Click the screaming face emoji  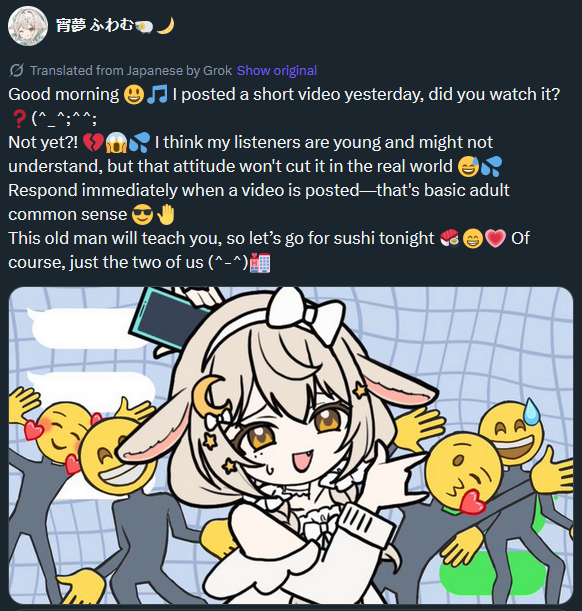coord(116,142)
